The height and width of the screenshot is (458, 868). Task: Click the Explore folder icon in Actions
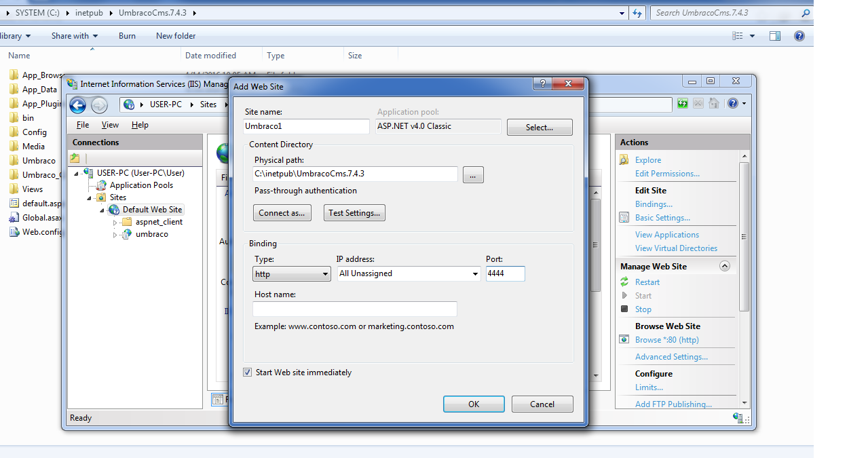[624, 160]
